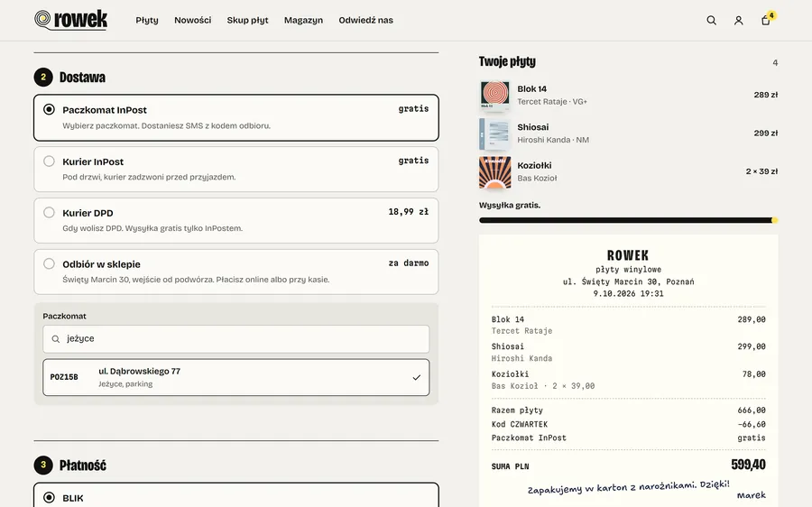Open Koziołki product title
Screen dimensions: 812x507
tap(534, 166)
